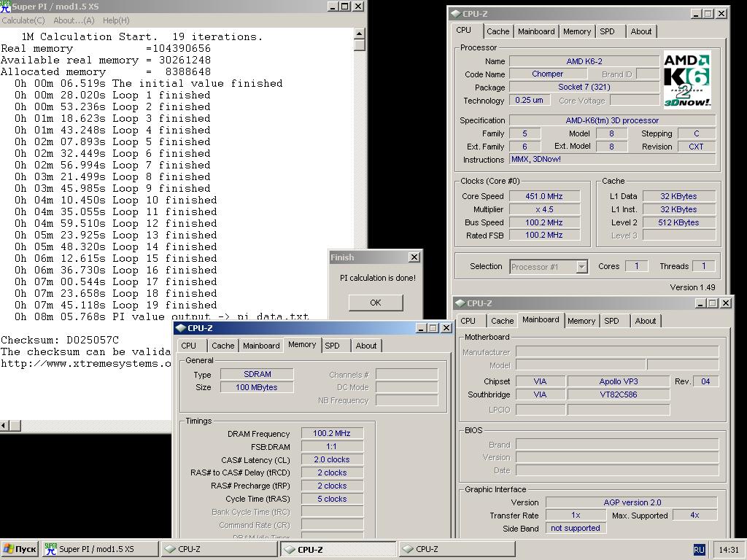Close the Mainboard CPU-Z window
Screen dimensions: 747x560
tap(726, 303)
